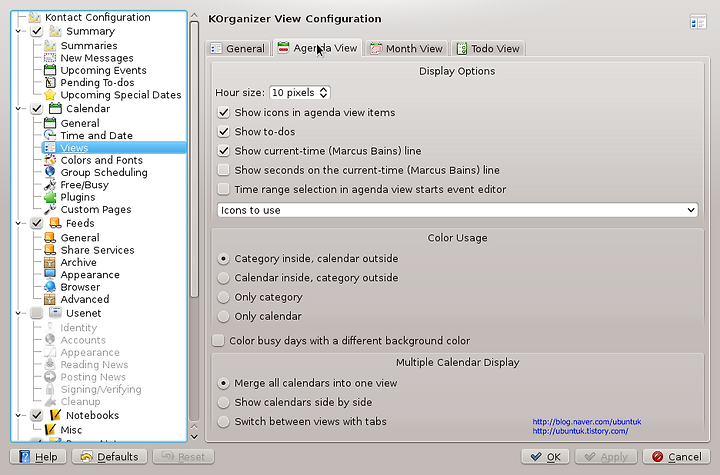Click the Upcoming Special Dates star icon

(x=50, y=95)
